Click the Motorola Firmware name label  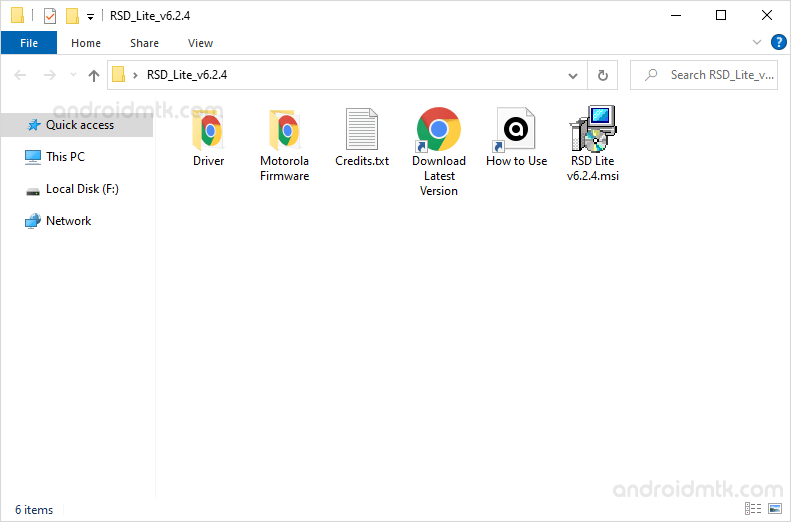tap(285, 168)
